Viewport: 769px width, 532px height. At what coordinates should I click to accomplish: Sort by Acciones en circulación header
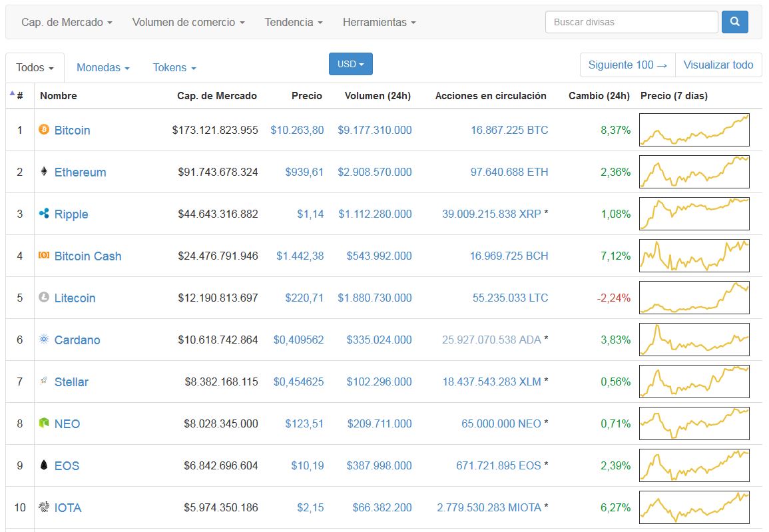point(491,96)
